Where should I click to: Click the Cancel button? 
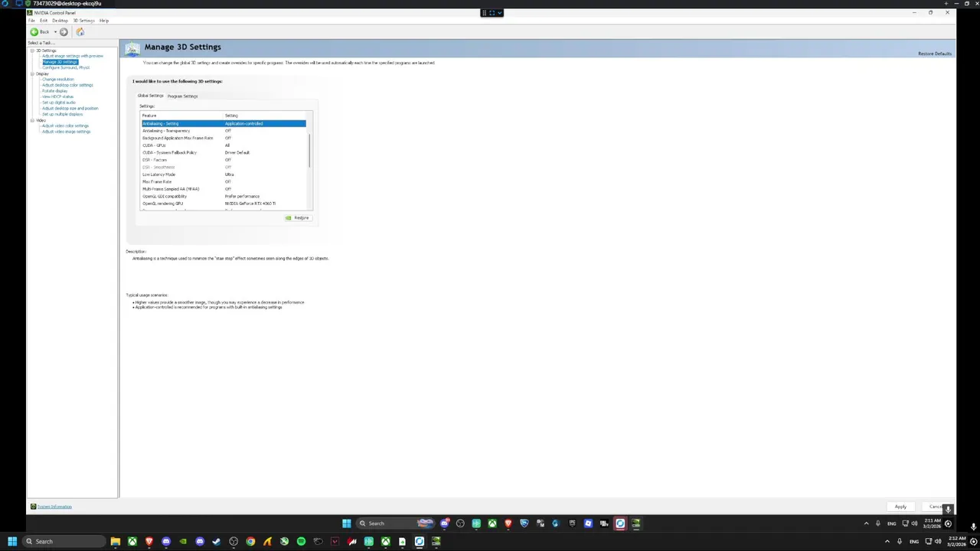tap(936, 507)
